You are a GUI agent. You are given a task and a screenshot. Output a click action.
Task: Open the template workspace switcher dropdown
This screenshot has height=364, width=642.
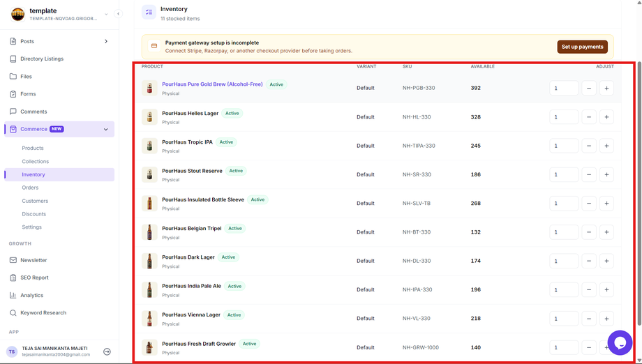point(106,15)
